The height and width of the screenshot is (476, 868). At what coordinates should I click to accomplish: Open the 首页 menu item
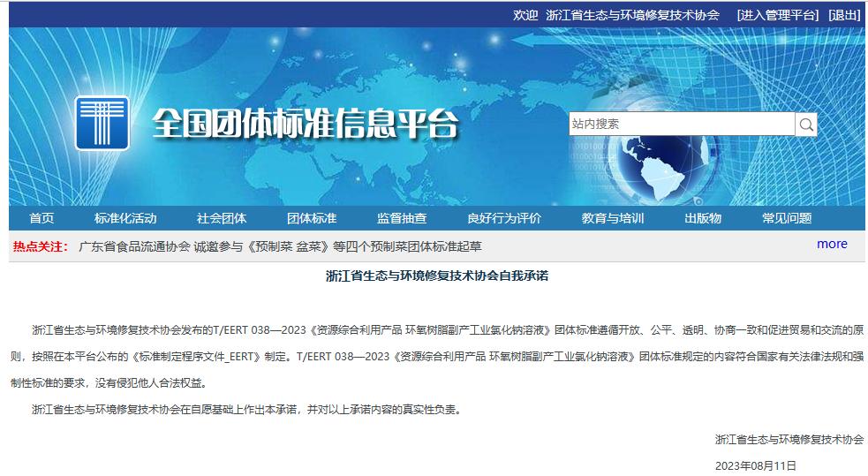tap(42, 219)
